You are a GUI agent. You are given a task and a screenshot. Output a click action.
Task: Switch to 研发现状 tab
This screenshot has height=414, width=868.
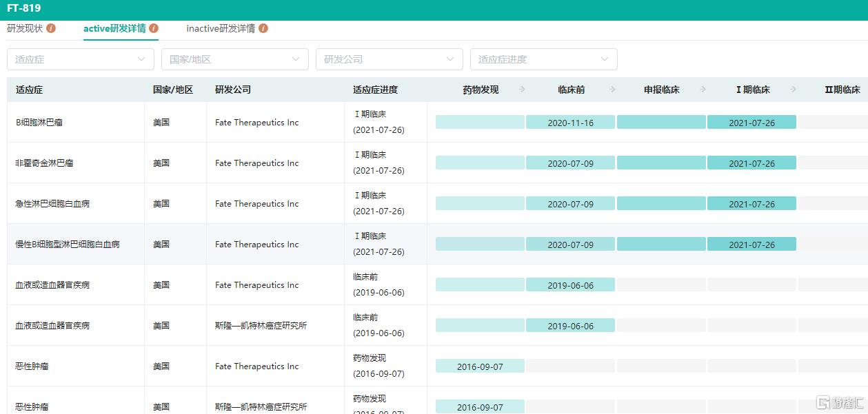(25, 28)
